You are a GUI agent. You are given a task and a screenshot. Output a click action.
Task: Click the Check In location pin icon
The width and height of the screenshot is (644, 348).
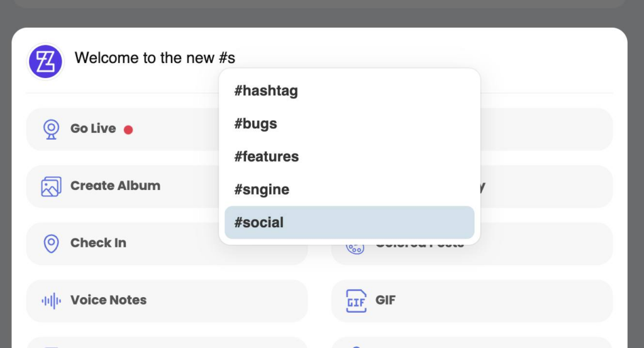[51, 244]
